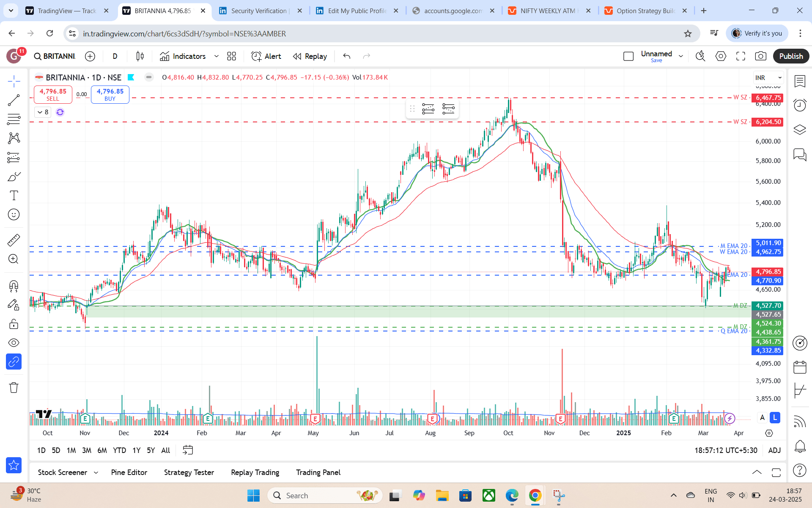Activate the Zoom in tool

(x=14, y=259)
